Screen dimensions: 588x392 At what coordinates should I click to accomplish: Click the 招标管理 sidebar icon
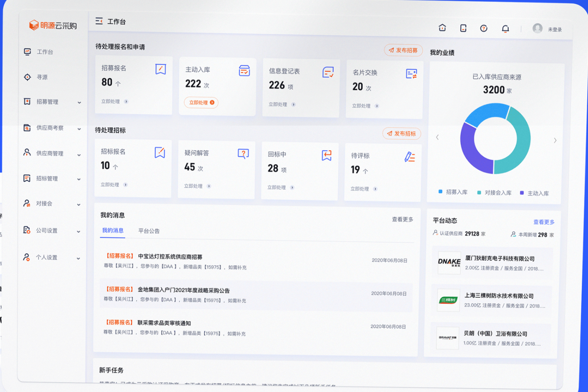point(27,178)
